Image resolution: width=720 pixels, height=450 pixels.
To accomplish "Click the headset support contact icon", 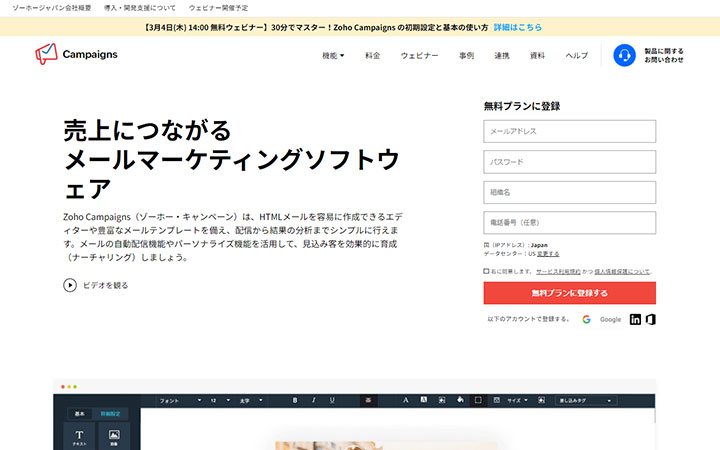I will click(624, 55).
